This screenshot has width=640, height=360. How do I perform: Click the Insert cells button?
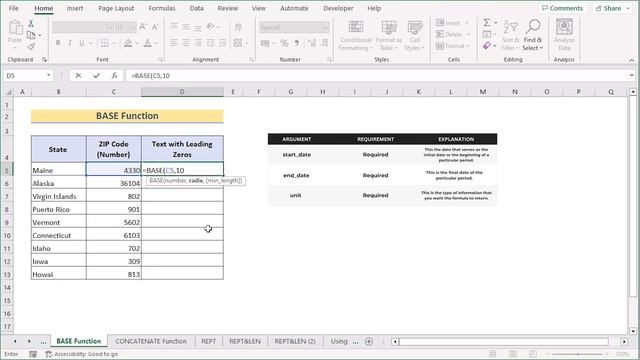click(x=448, y=22)
